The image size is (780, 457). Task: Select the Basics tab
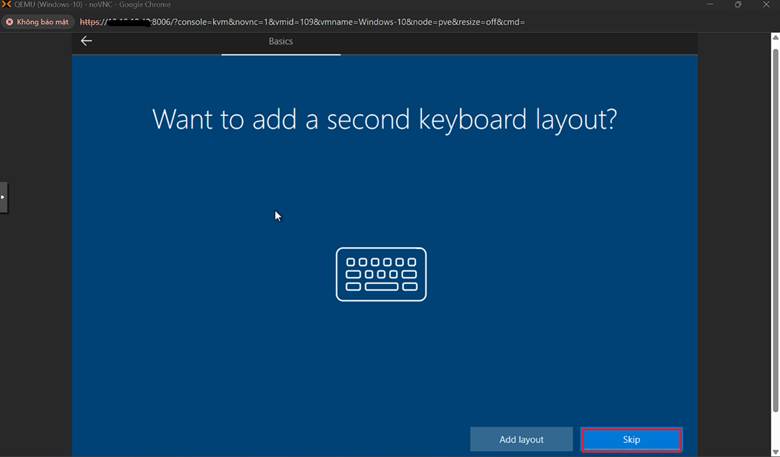point(281,41)
